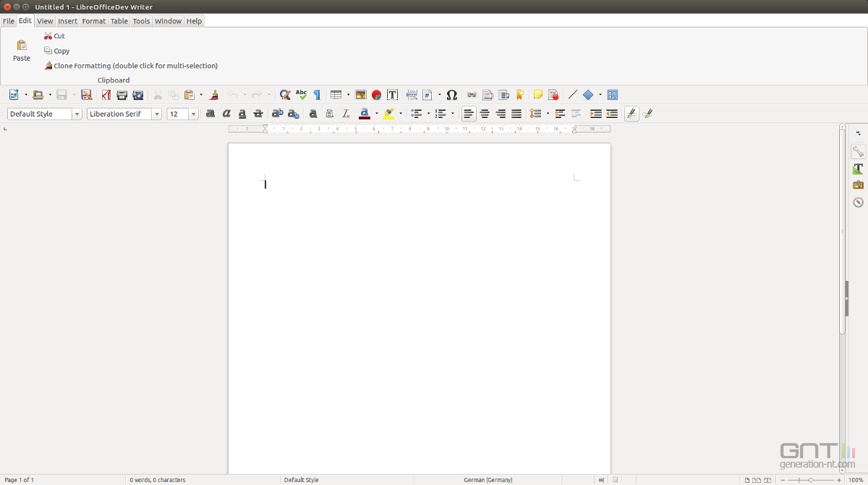Open the sidebar Navigator compass icon
Image resolution: width=868 pixels, height=485 pixels.
(858, 202)
